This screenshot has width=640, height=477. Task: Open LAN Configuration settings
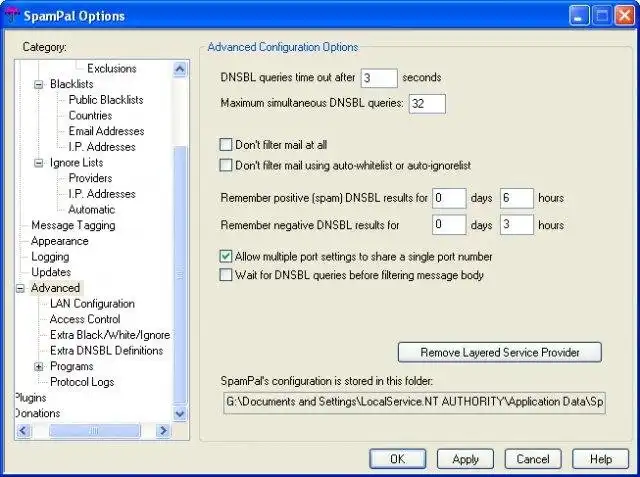pyautogui.click(x=92, y=304)
